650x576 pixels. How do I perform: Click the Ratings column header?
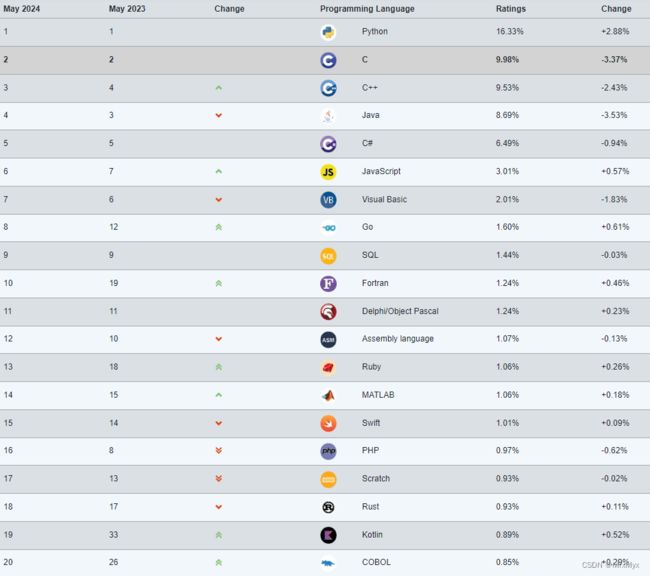510,9
